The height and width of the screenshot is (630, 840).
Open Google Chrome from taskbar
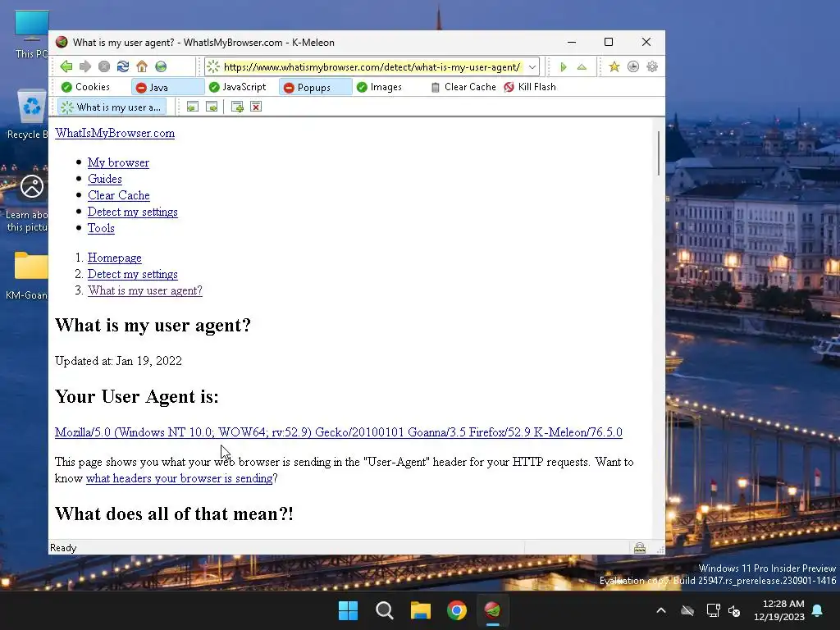click(x=456, y=610)
